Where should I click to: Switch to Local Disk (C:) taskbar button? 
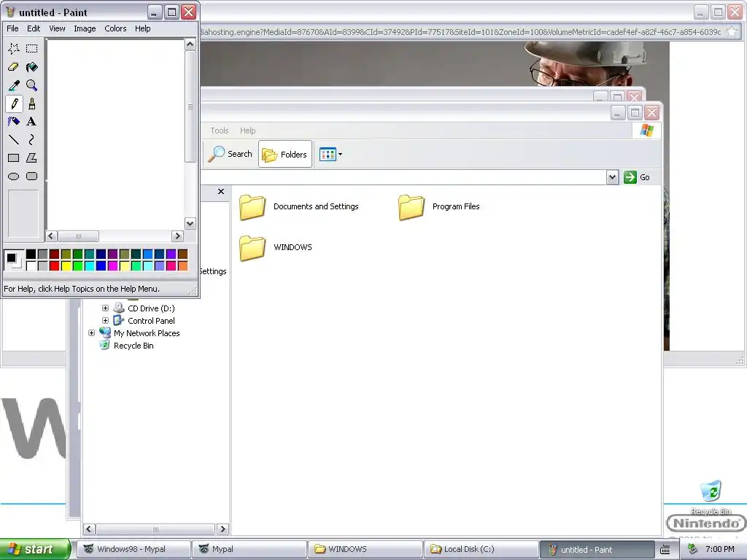click(x=481, y=549)
